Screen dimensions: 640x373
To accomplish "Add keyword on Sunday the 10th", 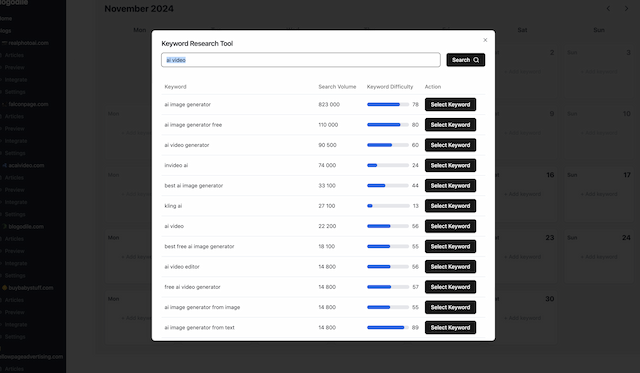I will click(x=599, y=133).
